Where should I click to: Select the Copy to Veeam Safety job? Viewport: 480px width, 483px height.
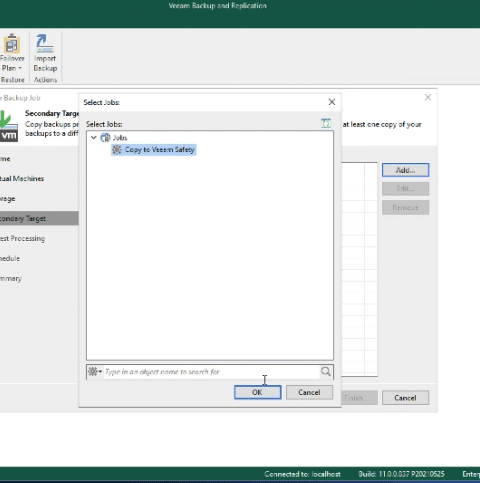(154, 150)
